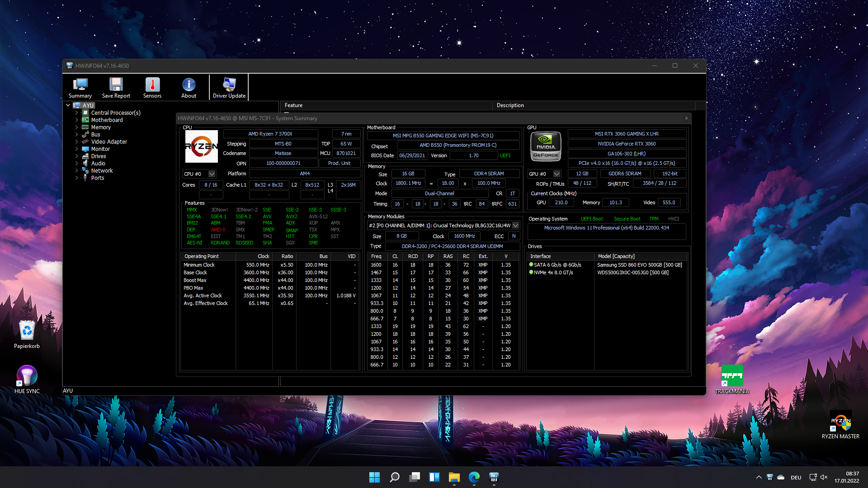Click the Feature column header
The width and height of the screenshot is (868, 488).
coord(294,105)
